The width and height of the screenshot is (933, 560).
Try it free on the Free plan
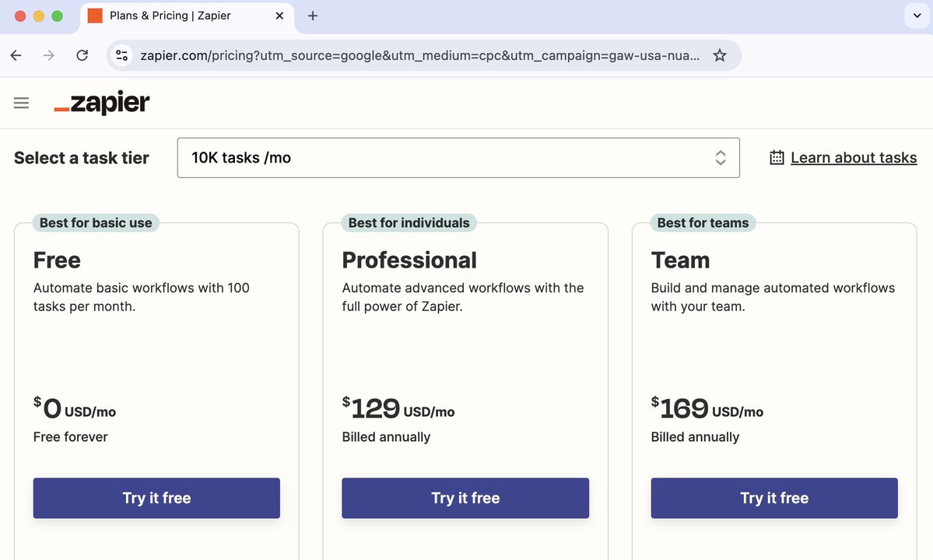pos(156,498)
